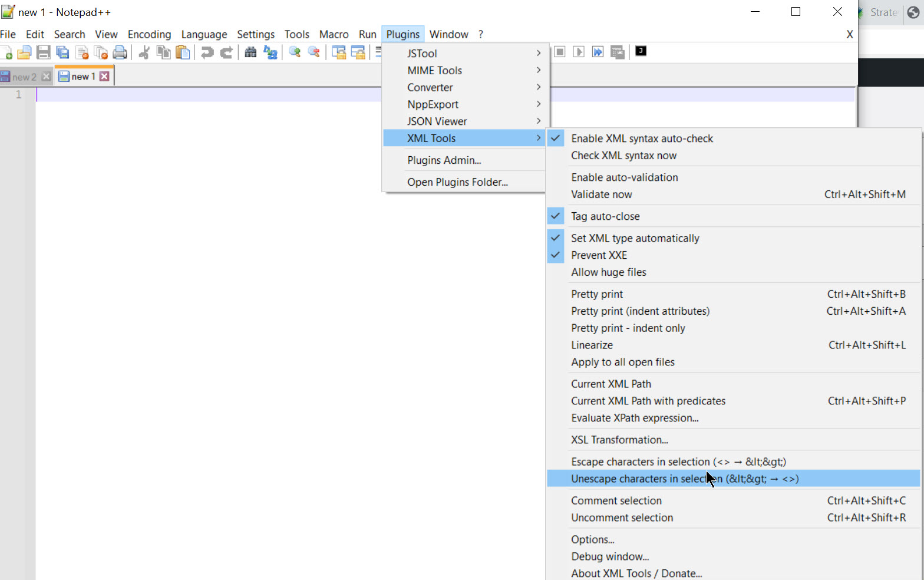Click the Run Macro Multiple Times icon
The image size is (924, 580).
[x=598, y=52]
